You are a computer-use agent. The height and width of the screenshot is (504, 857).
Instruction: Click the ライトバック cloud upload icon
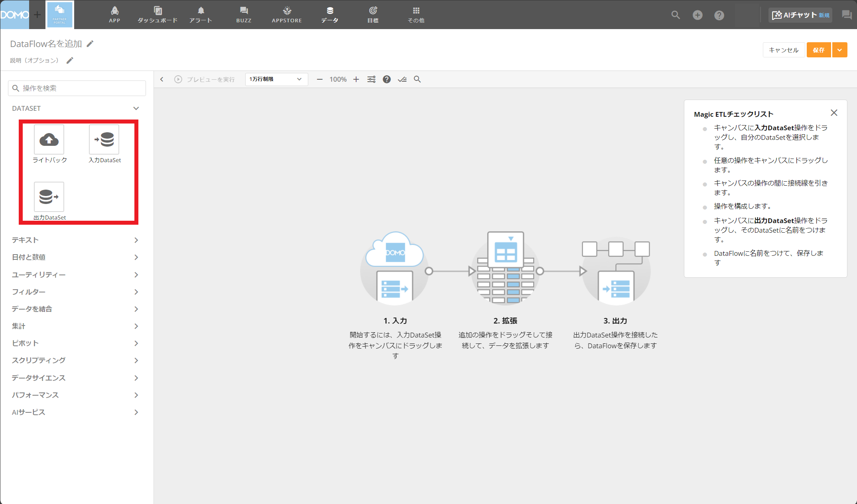pyautogui.click(x=49, y=139)
